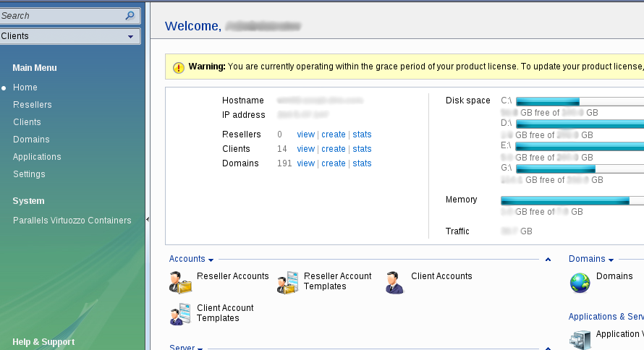Collapse the sidebar using the arrow handle
This screenshot has width=644, height=350.
tap(148, 220)
